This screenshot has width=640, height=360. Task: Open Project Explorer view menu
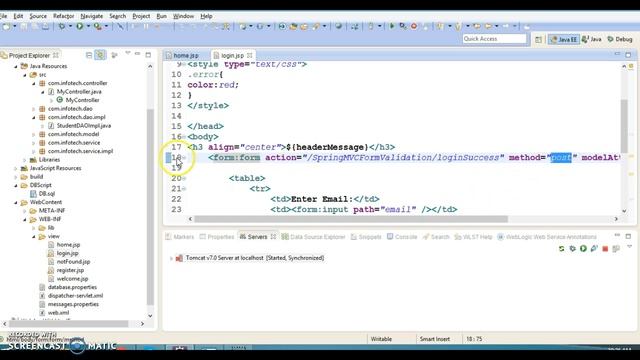[128, 53]
